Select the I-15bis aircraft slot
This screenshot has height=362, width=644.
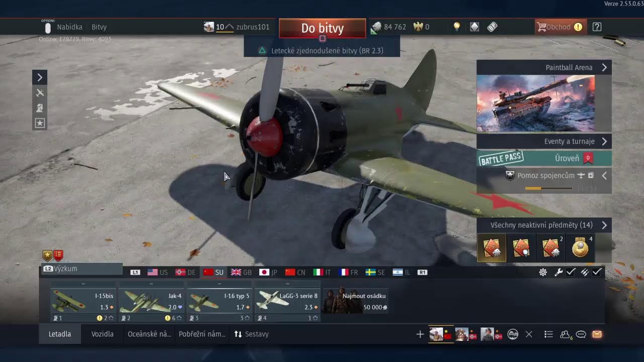83,301
